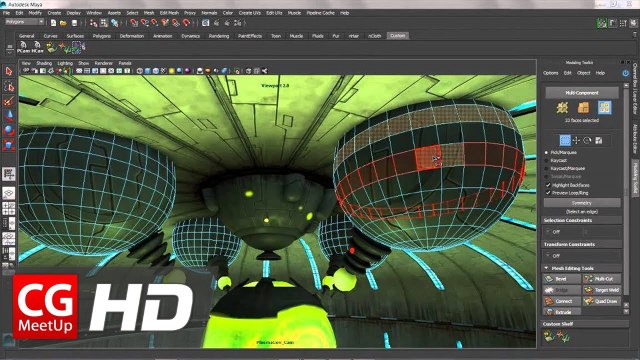
Task: Click the Target Weld button
Action: coord(601,290)
